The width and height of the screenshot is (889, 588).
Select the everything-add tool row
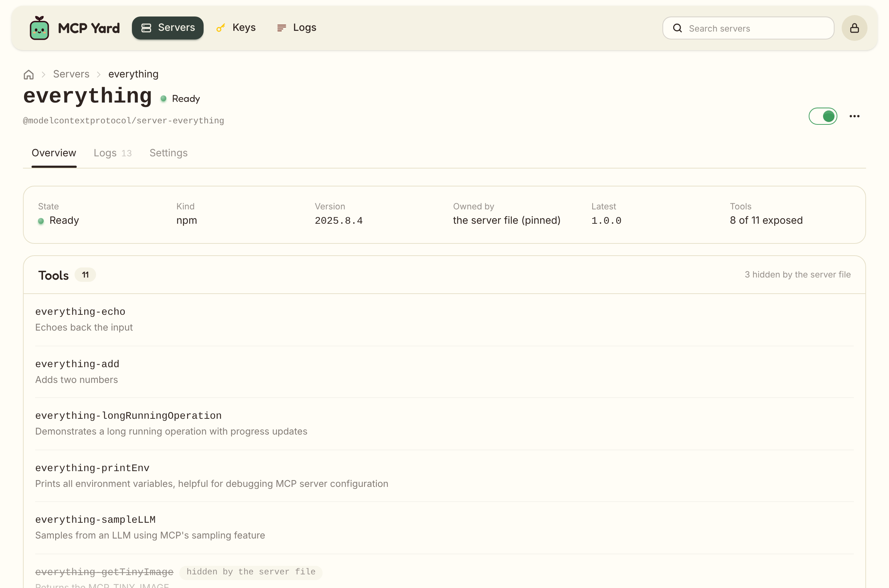tap(444, 372)
